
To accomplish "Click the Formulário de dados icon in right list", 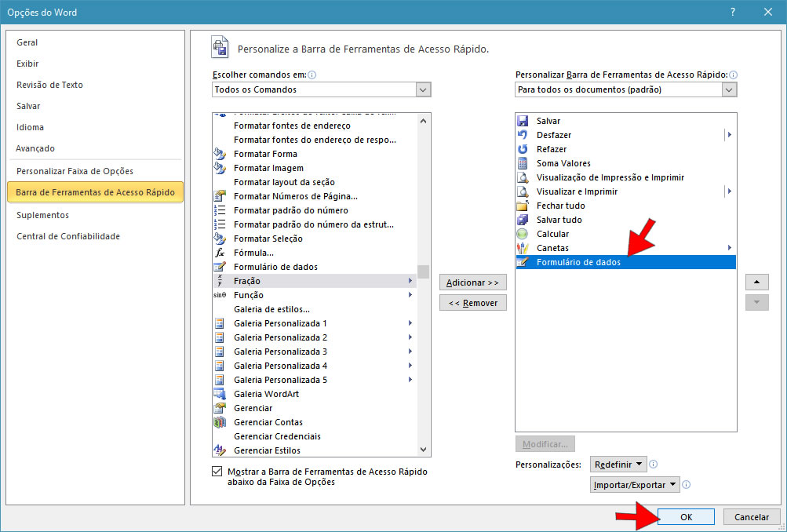I will 523,262.
